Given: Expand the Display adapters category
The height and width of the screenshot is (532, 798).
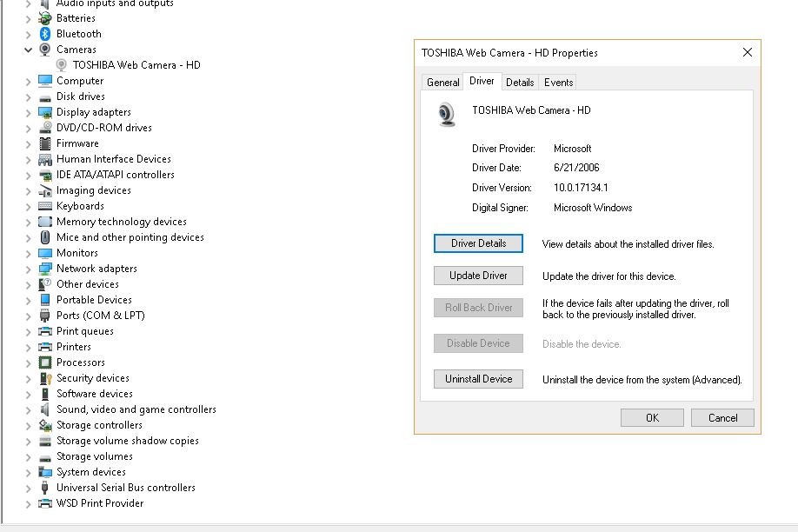Looking at the screenshot, I should 29,112.
